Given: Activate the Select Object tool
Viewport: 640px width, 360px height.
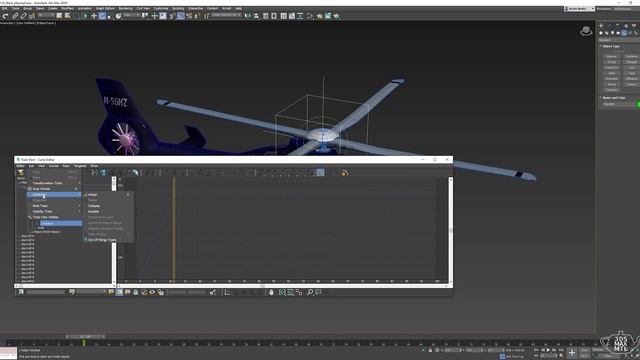Looking at the screenshot, I should [x=59, y=16].
